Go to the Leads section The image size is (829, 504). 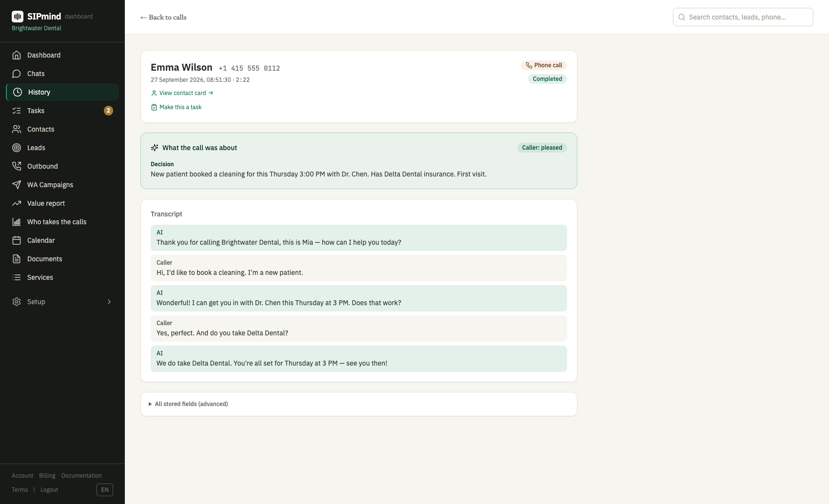[62, 148]
